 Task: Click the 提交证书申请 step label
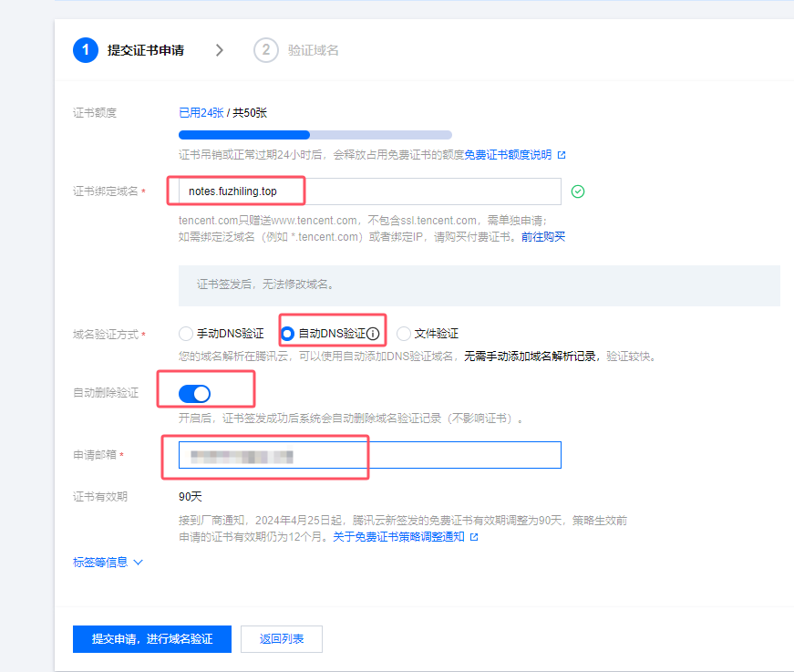tap(146, 50)
